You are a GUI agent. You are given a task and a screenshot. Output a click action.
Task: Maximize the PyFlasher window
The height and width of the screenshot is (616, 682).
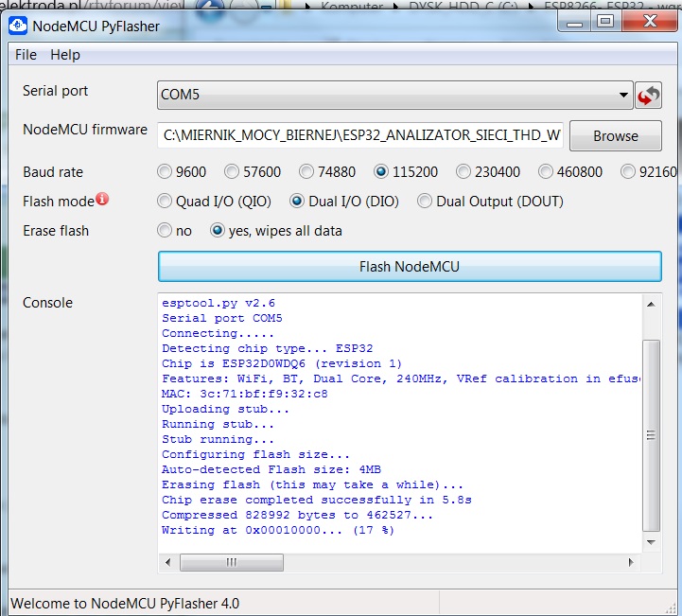click(x=605, y=21)
